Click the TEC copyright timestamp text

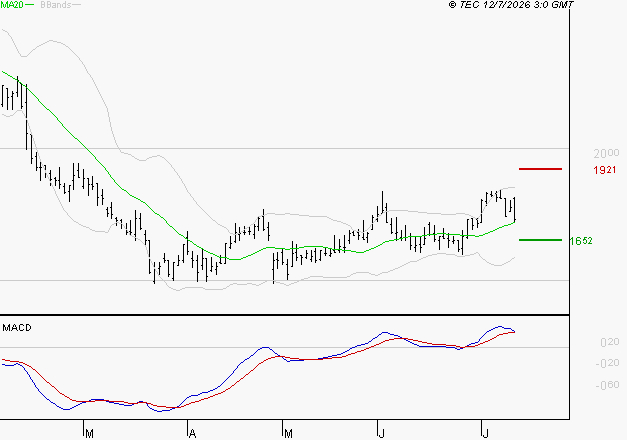(x=511, y=5)
